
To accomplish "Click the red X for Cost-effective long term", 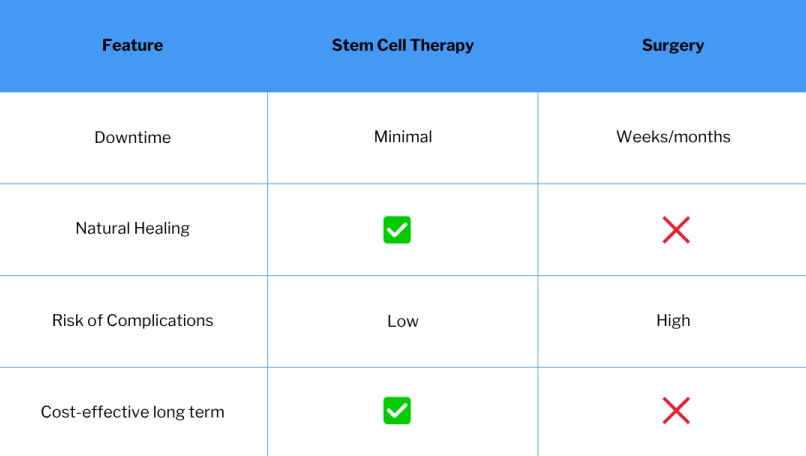I will pyautogui.click(x=676, y=410).
